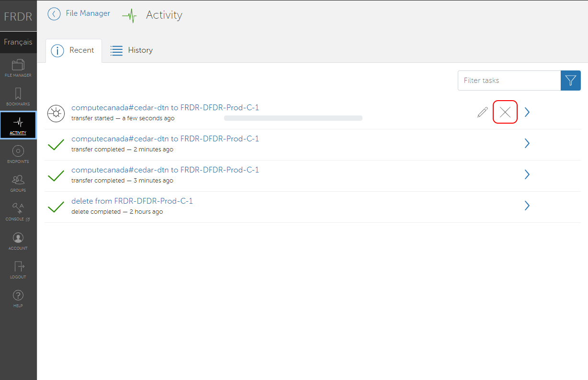Click 'transfer started — a few seconds ago' text

pos(123,118)
